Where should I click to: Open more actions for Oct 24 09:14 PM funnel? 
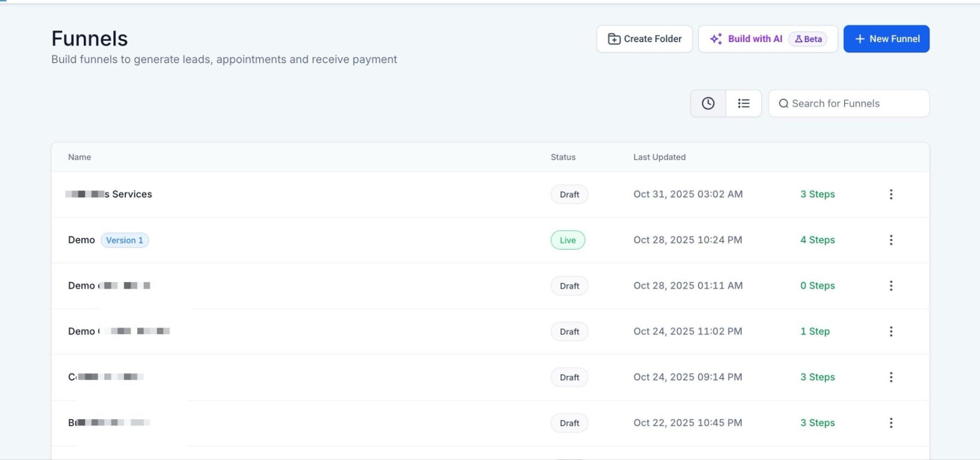click(891, 377)
